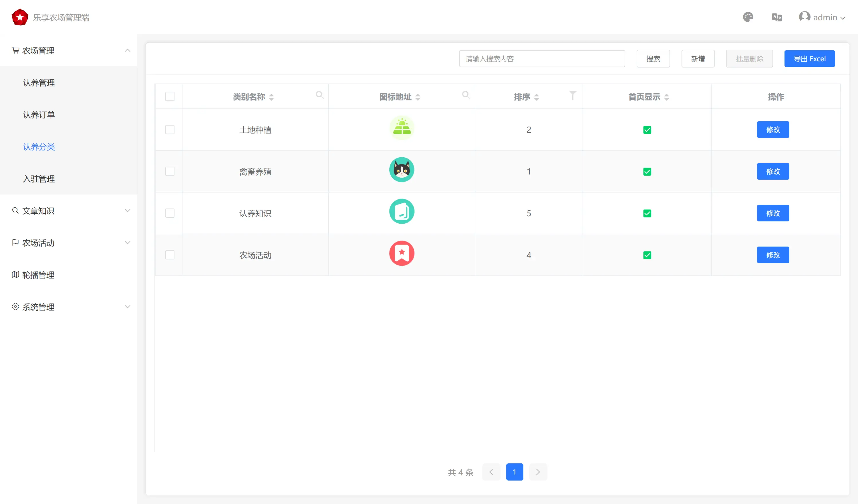This screenshot has height=504, width=858.
Task: Click the 认养知识 document icon
Action: (x=402, y=211)
